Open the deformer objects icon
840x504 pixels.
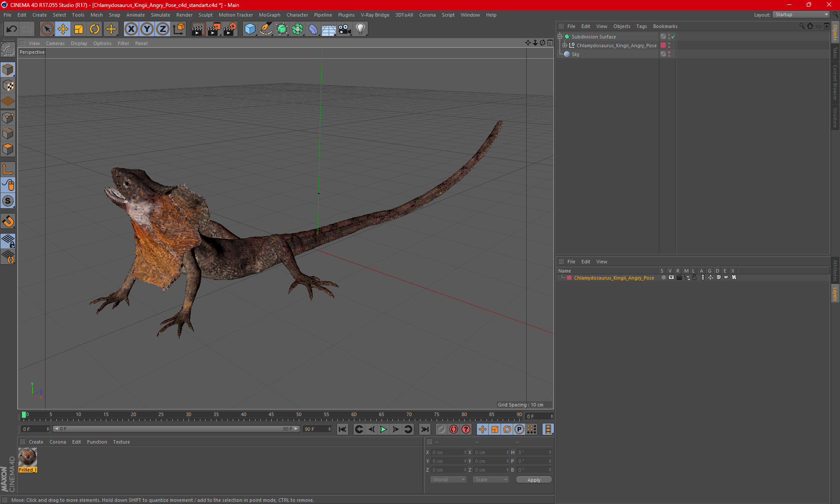(x=313, y=29)
